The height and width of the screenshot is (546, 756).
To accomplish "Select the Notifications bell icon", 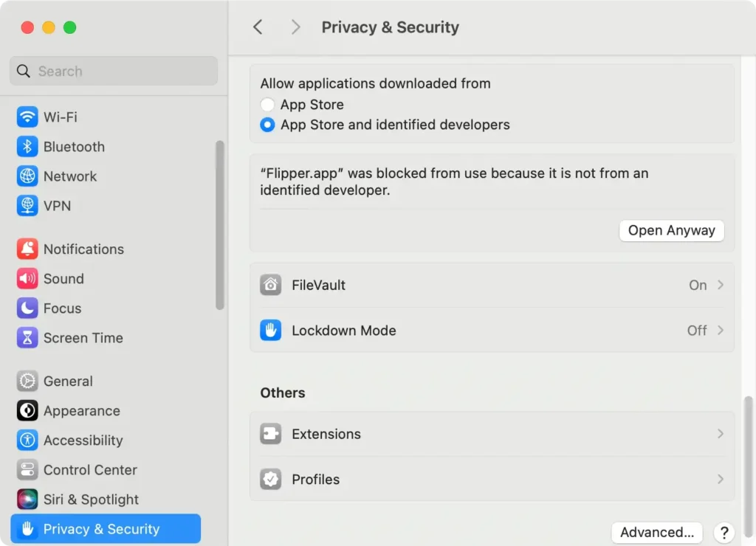I will pyautogui.click(x=27, y=249).
